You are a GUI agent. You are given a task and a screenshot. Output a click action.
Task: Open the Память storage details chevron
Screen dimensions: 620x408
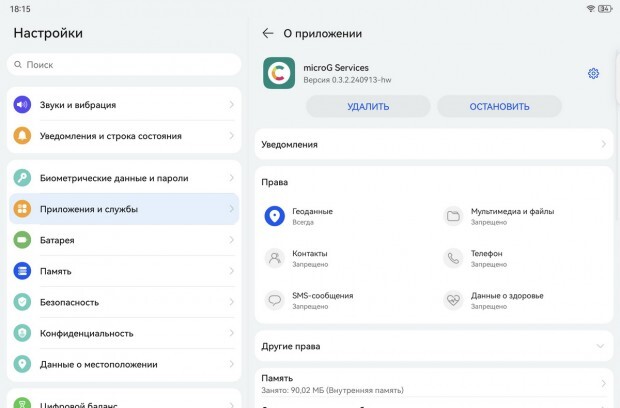pyautogui.click(x=603, y=383)
